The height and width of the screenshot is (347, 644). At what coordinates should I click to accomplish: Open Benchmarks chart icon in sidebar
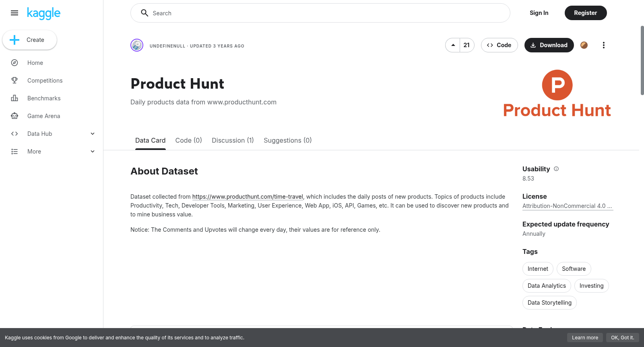coord(14,98)
